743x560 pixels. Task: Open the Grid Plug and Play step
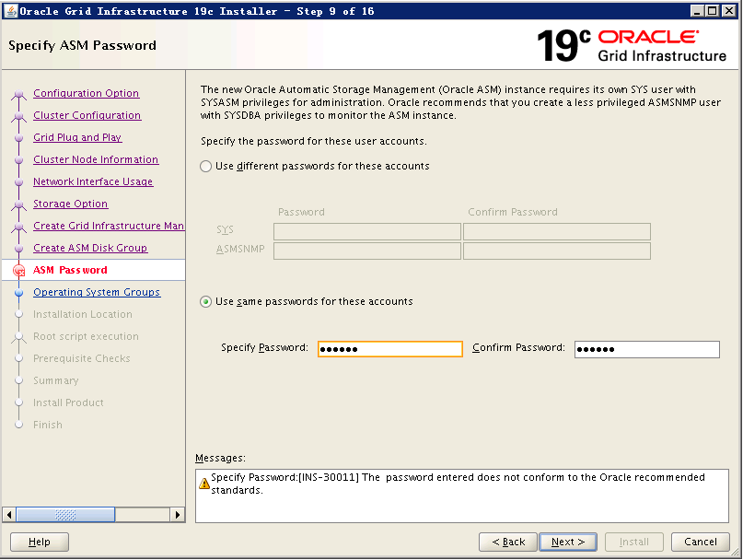coord(77,137)
